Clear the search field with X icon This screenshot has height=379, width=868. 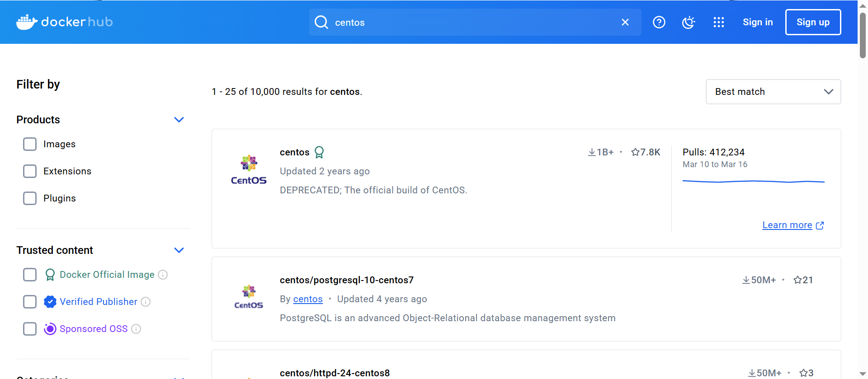pyautogui.click(x=625, y=22)
